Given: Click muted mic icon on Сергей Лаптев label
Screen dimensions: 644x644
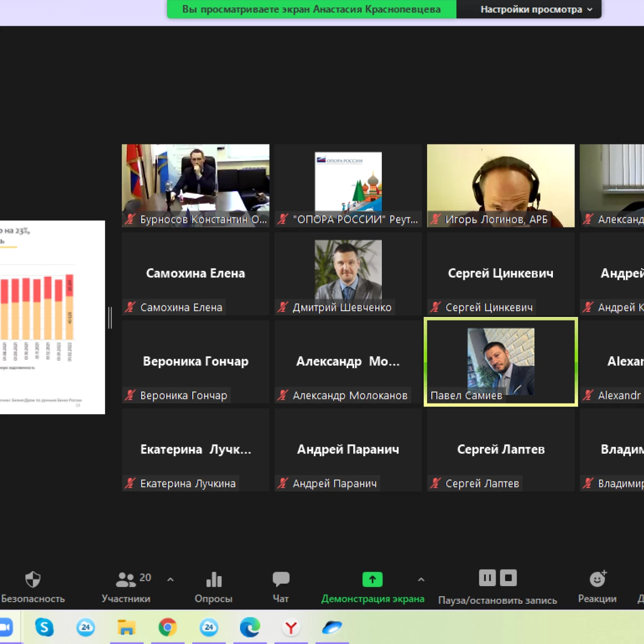Looking at the screenshot, I should pyautogui.click(x=436, y=483).
